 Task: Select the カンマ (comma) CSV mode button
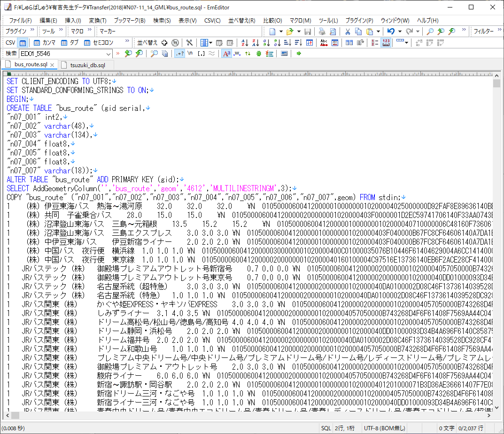click(44, 43)
